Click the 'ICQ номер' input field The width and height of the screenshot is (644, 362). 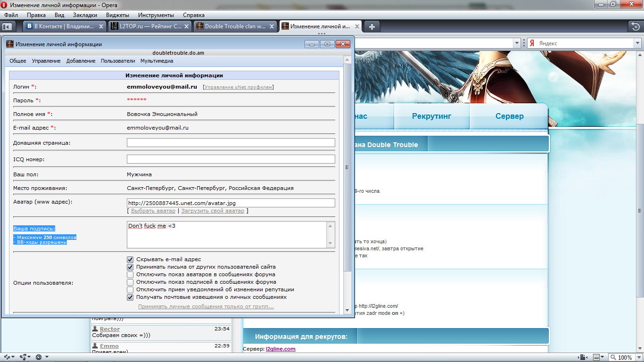[x=231, y=159]
